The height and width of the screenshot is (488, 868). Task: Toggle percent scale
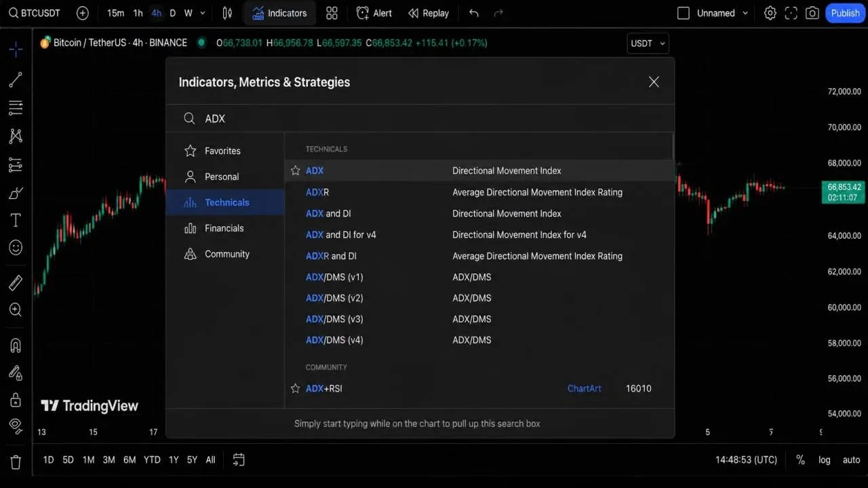click(800, 459)
